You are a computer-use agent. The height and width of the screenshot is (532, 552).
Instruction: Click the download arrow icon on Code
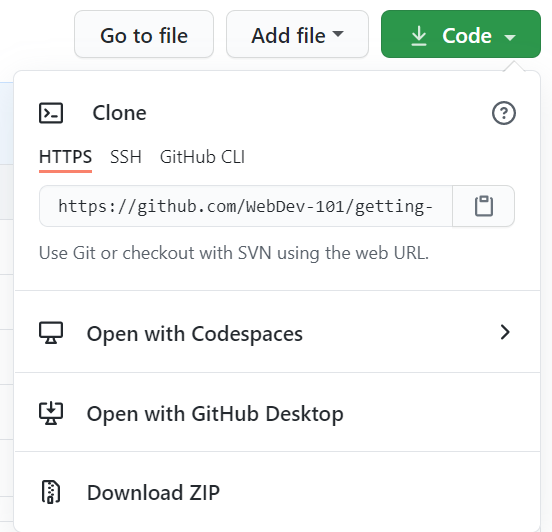pyautogui.click(x=419, y=36)
